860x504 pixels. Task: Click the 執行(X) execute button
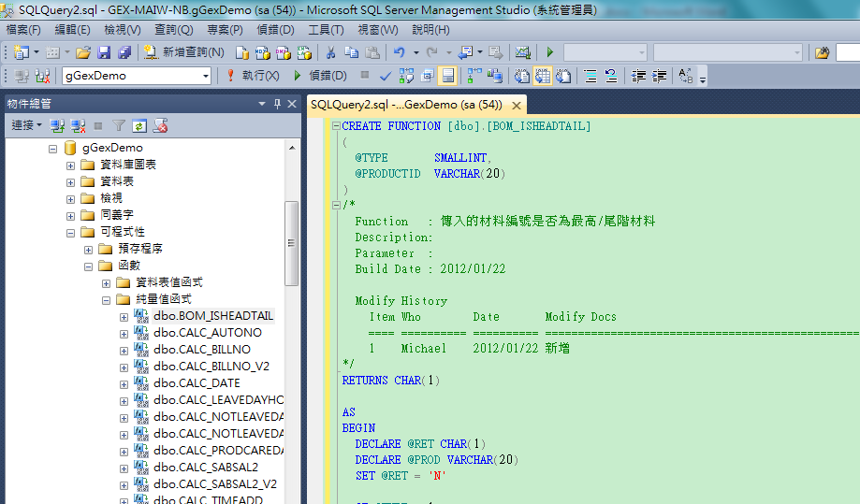pyautogui.click(x=253, y=76)
